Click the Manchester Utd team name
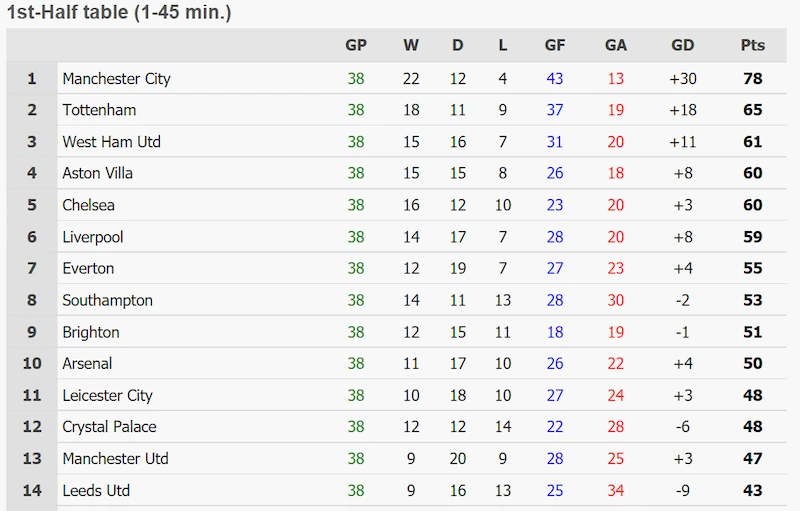 (x=115, y=458)
